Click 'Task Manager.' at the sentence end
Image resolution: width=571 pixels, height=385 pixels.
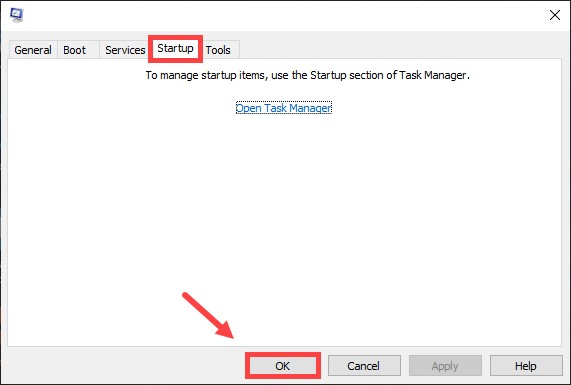pos(434,75)
